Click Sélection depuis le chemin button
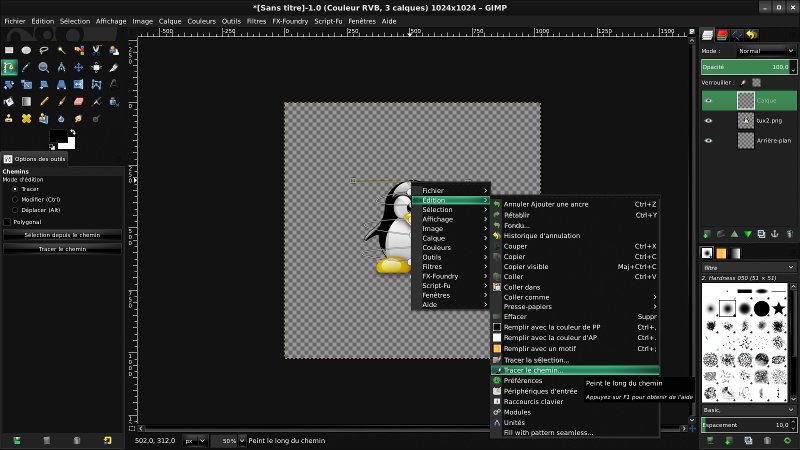 tap(62, 235)
